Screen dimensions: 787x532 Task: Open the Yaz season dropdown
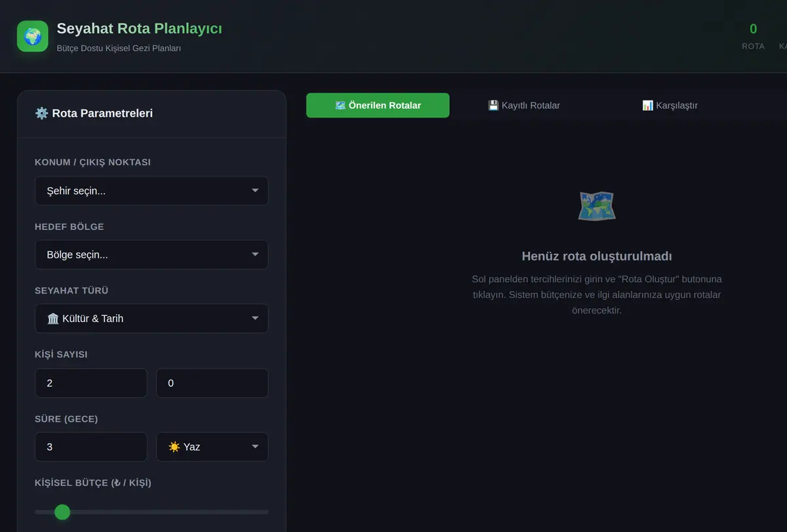click(212, 447)
